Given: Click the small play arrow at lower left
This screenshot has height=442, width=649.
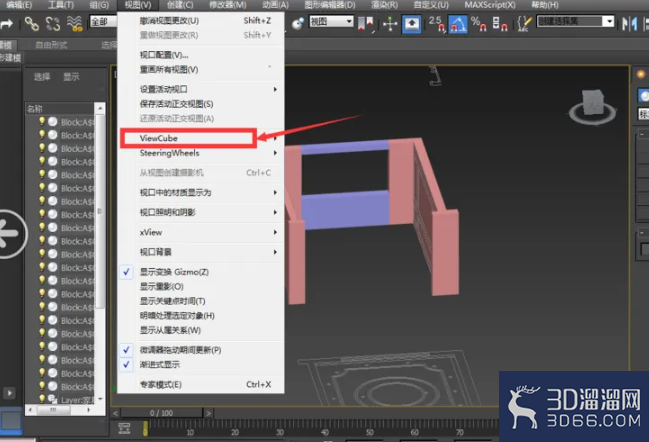Looking at the screenshot, I should (9, 392).
